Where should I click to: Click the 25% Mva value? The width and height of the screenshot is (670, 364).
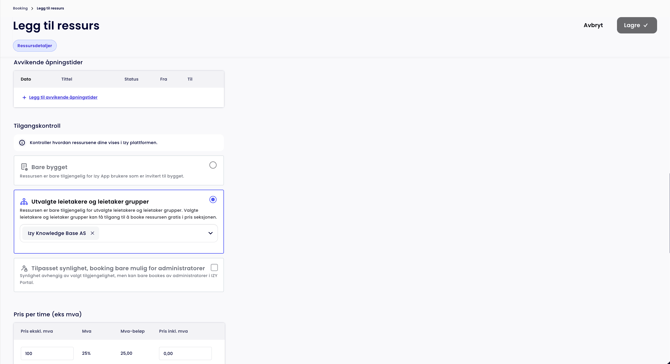(86, 353)
